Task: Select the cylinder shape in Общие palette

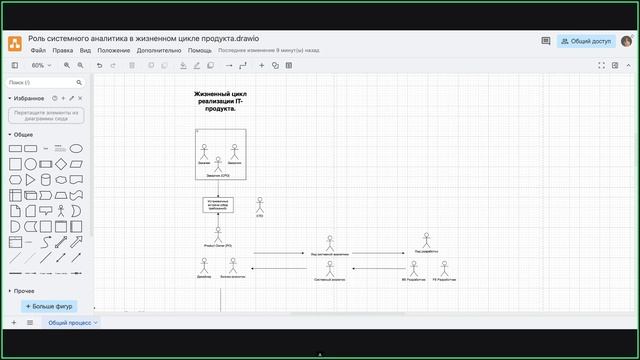Action: [46, 180]
